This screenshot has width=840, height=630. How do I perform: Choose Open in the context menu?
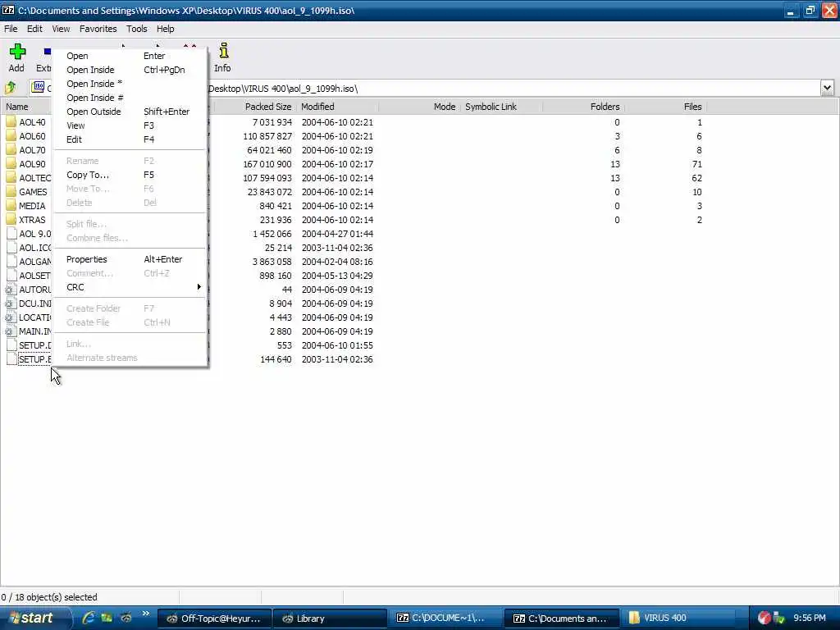(x=130, y=56)
